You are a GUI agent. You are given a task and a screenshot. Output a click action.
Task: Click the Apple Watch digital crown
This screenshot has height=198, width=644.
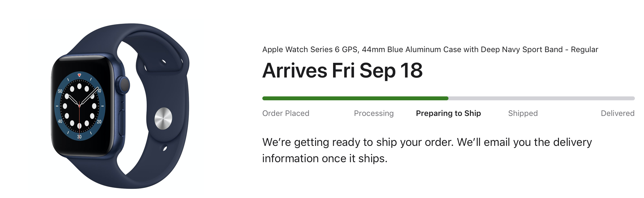(124, 85)
